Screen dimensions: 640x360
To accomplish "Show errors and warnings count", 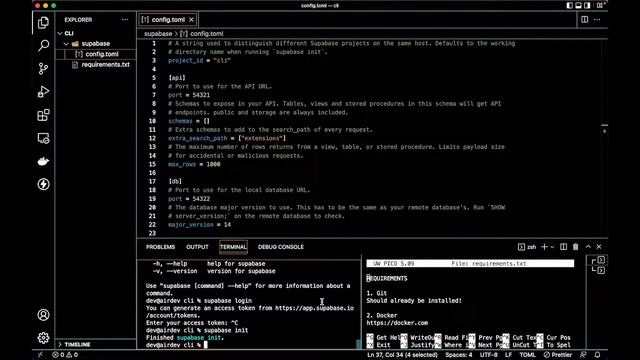I will pos(65,355).
